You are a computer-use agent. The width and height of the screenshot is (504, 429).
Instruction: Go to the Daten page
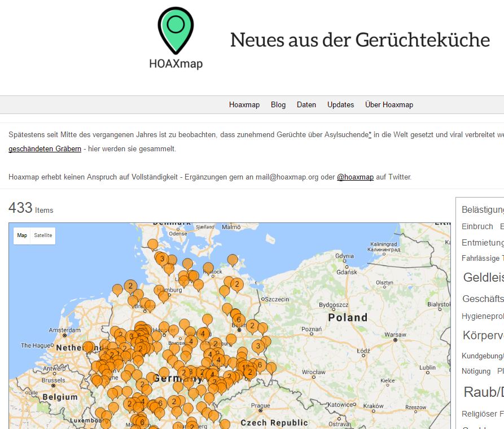pyautogui.click(x=306, y=104)
